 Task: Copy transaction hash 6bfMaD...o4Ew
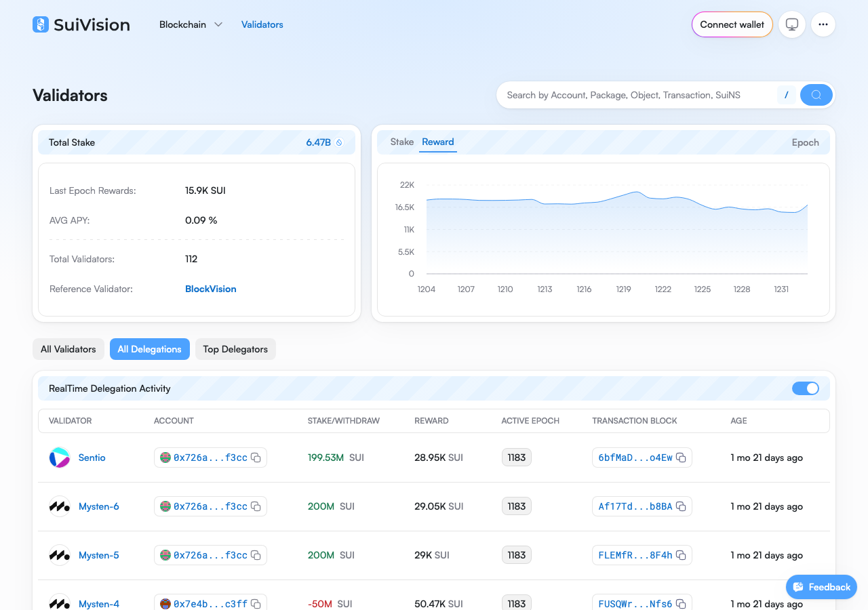(x=682, y=457)
